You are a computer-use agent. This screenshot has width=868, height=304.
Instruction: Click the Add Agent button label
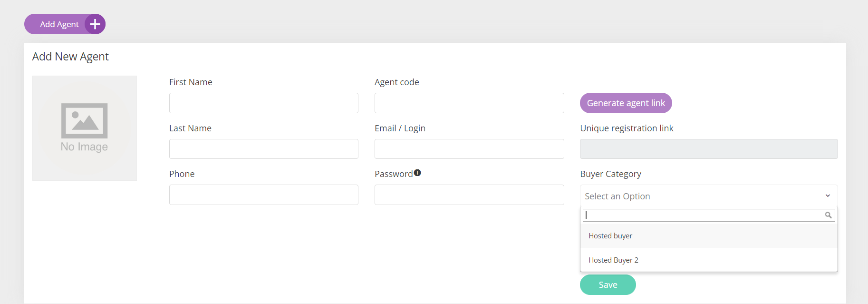pos(59,24)
